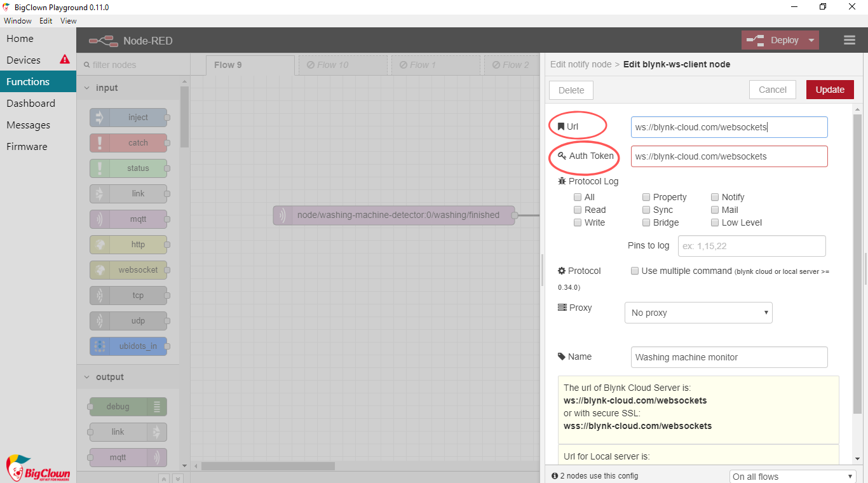Image resolution: width=868 pixels, height=483 pixels.
Task: Select the catch node in palette
Action: pyautogui.click(x=128, y=143)
